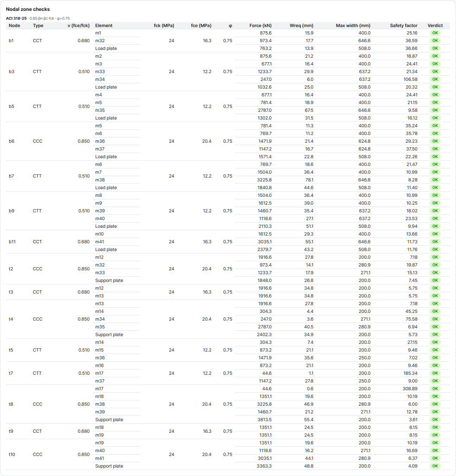Click the 'CTT' type cell for node t7

coord(37,373)
